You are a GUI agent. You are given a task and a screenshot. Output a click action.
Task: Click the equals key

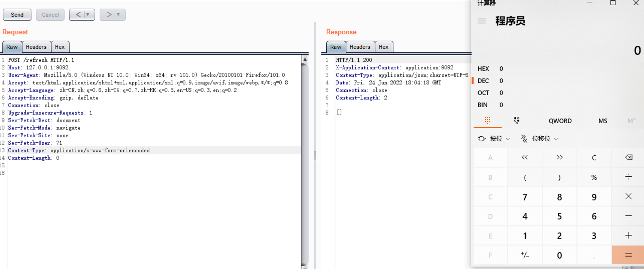tap(628, 255)
